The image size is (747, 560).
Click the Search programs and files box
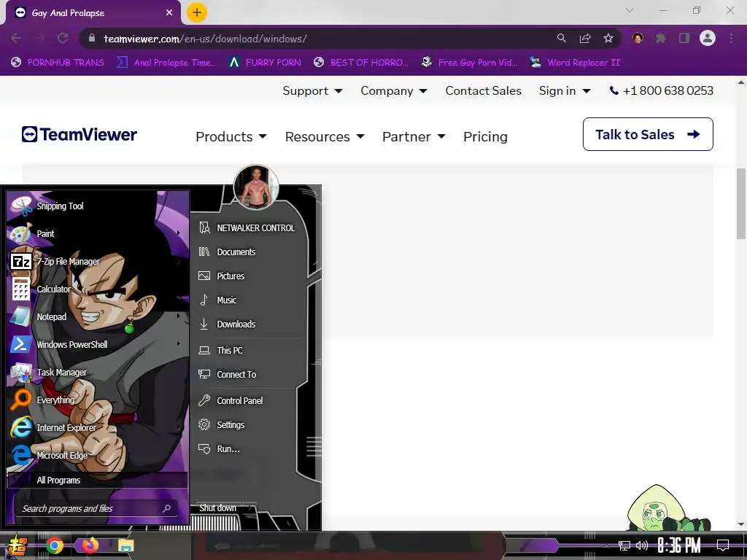97,508
